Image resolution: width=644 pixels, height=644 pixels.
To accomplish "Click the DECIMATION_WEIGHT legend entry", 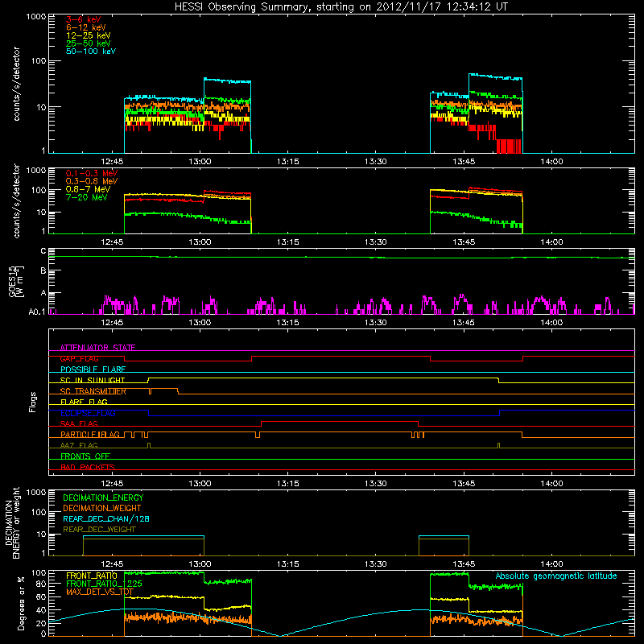I will [102, 509].
